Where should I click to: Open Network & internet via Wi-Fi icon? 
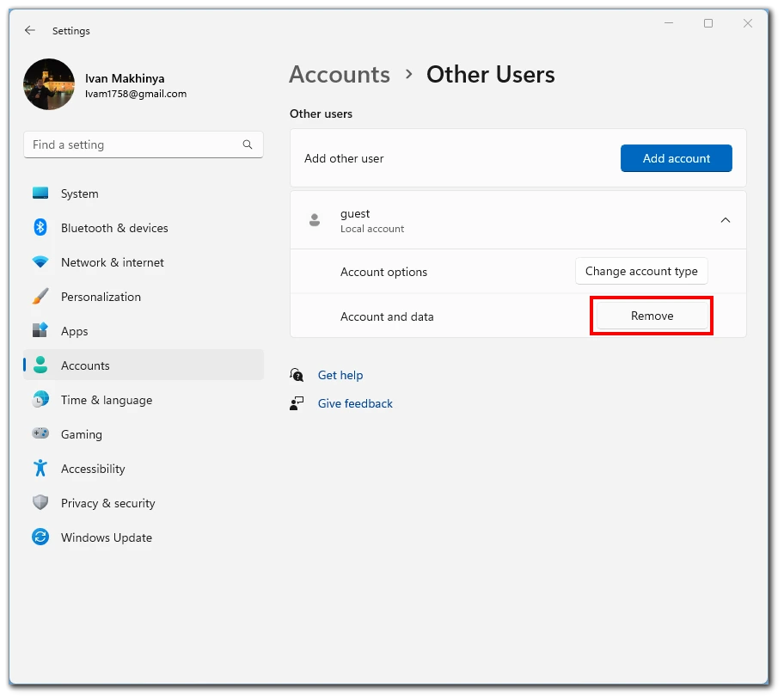point(40,262)
